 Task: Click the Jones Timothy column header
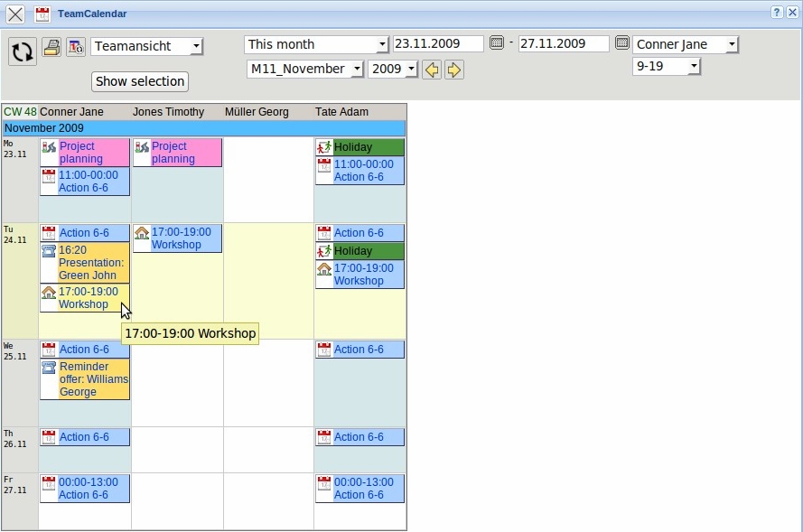[169, 112]
